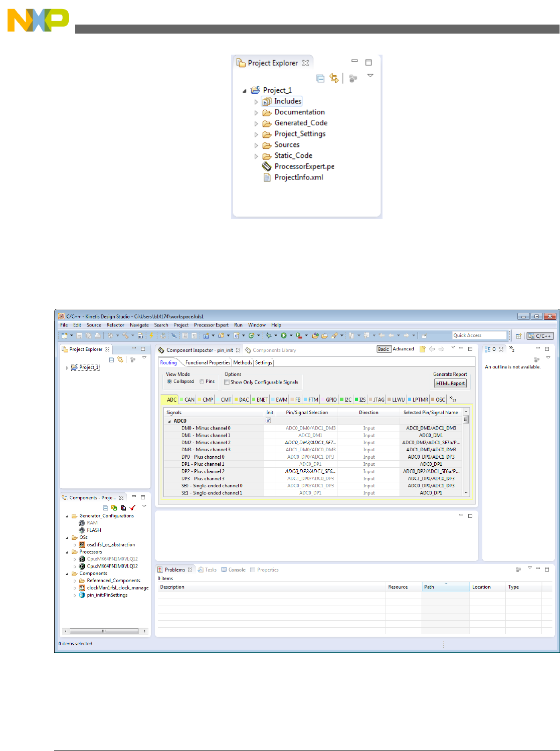Toggle the ADC0 Init checkbox
Screen dimensions: 560x751
[268, 421]
